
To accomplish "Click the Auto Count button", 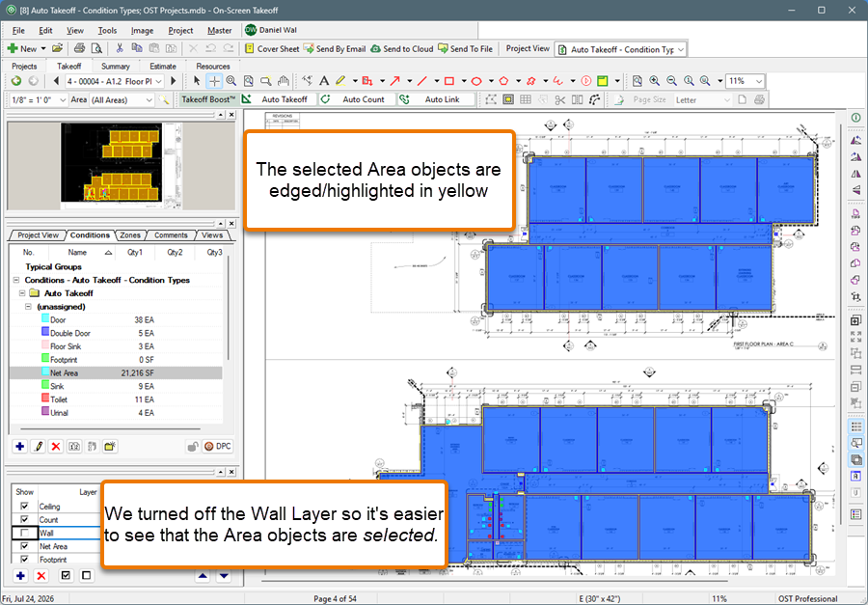I will 358,99.
